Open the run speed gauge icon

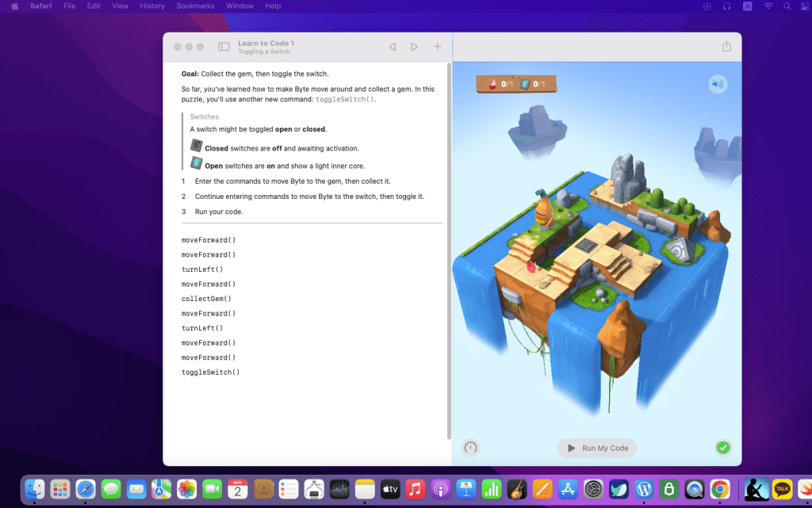(470, 448)
